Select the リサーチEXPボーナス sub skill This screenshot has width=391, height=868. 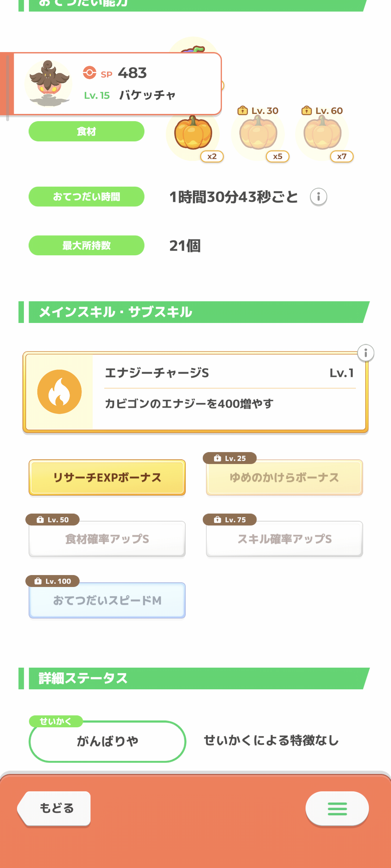point(107,477)
